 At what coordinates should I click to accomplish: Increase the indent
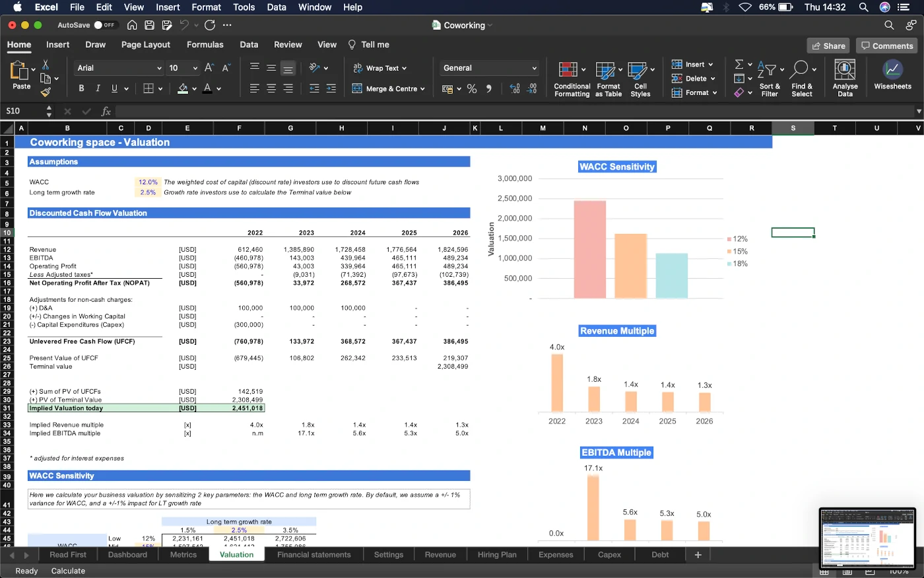[331, 88]
